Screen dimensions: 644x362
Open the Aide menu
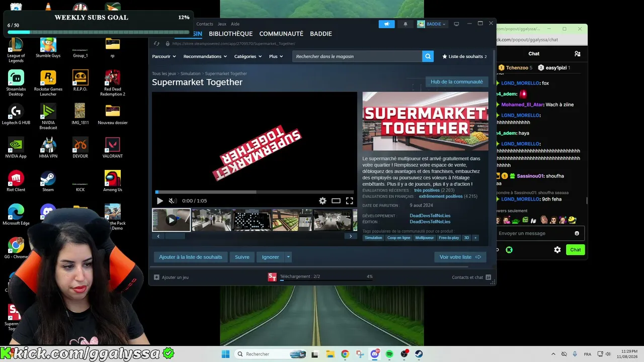pos(235,24)
